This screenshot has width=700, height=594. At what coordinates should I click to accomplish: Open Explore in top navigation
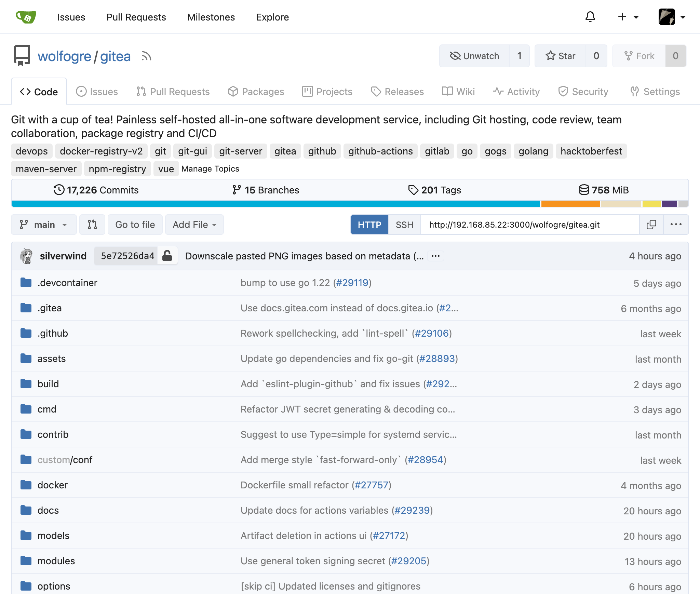tap(272, 17)
